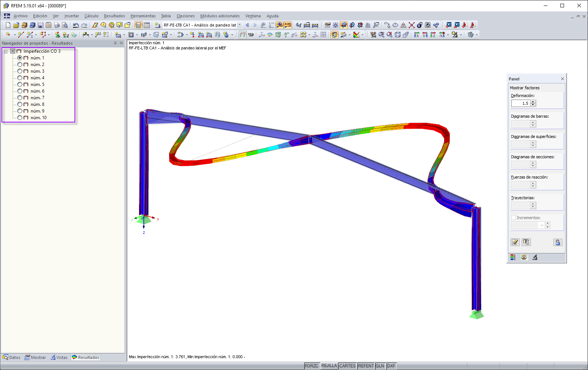Image resolution: width=588 pixels, height=370 pixels.
Task: Open the Incrementos dropdown in Panel
Action: pos(542,225)
